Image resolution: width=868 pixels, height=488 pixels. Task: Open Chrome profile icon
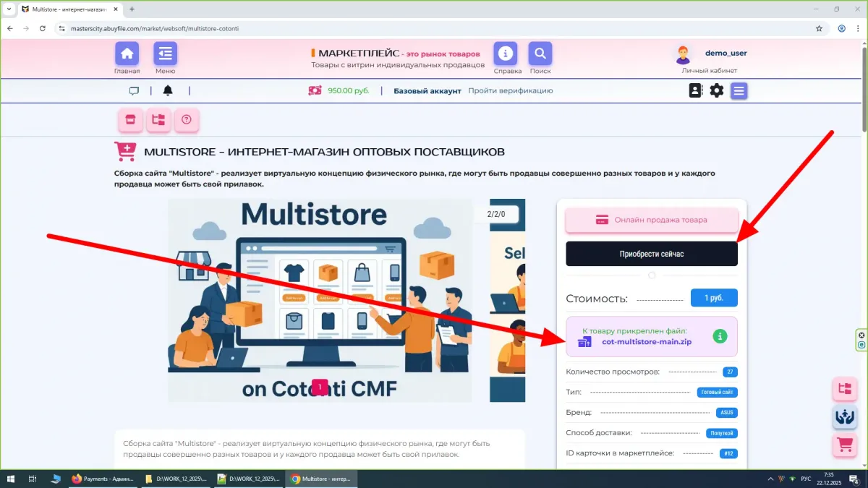pyautogui.click(x=841, y=28)
